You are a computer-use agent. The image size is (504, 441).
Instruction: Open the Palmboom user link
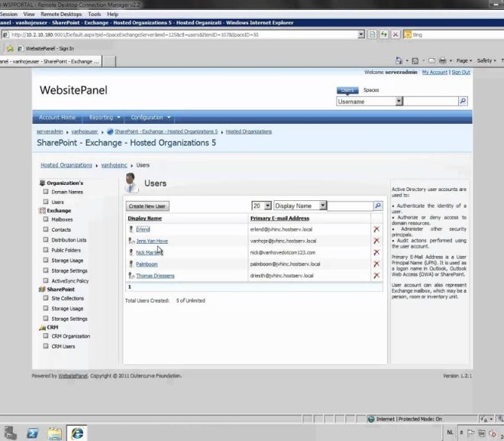pyautogui.click(x=147, y=264)
